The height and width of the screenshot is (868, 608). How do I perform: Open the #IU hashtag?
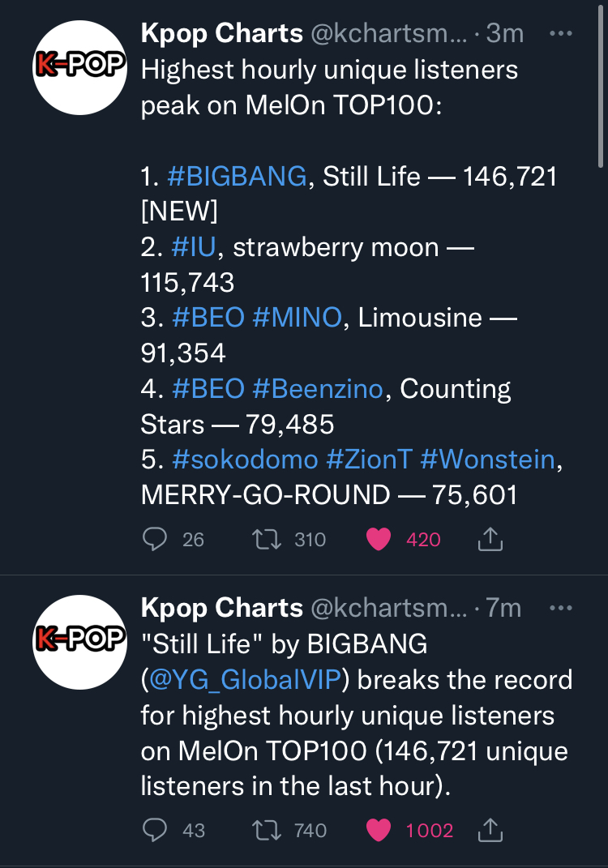193,247
